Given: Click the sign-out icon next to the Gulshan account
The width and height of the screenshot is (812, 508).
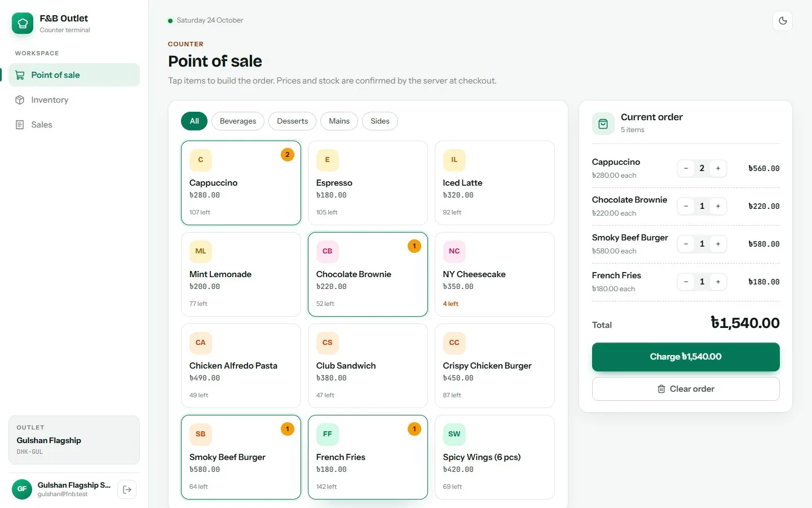Looking at the screenshot, I should click(127, 489).
